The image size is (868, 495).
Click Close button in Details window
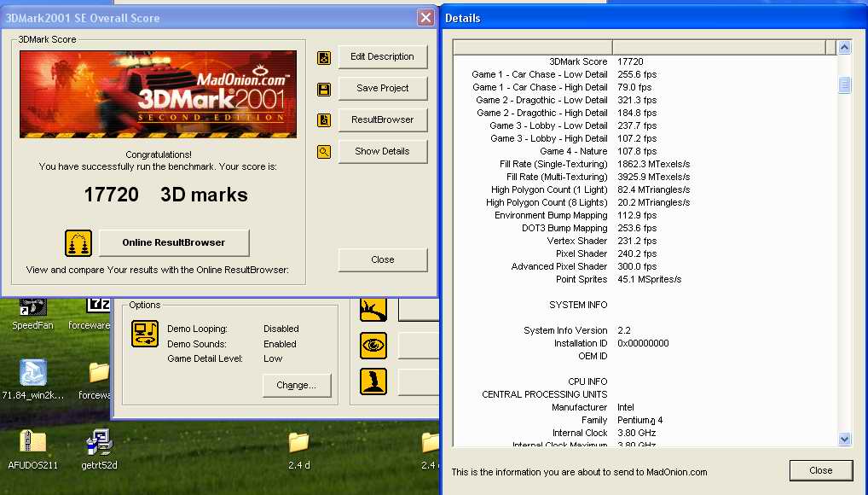coord(820,470)
